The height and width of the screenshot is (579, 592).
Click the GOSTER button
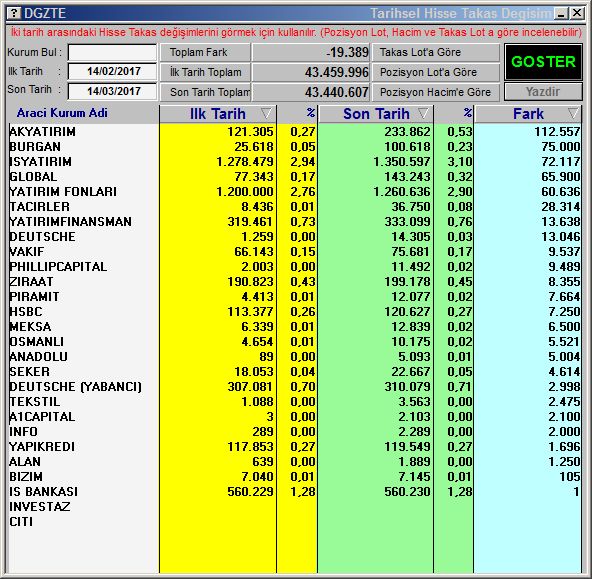point(543,62)
